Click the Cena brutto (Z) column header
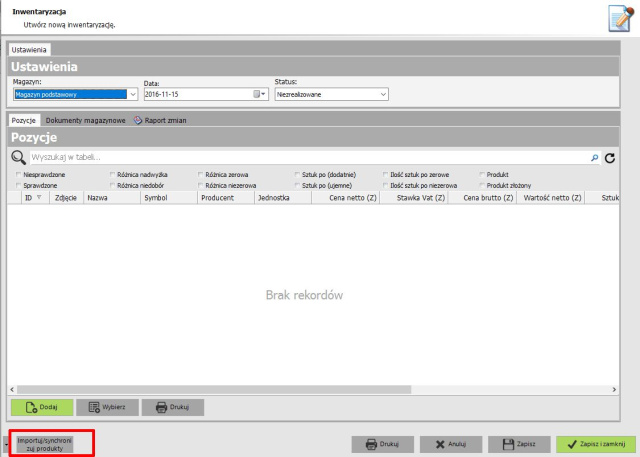Image resolution: width=640 pixels, height=457 pixels. pyautogui.click(x=483, y=198)
